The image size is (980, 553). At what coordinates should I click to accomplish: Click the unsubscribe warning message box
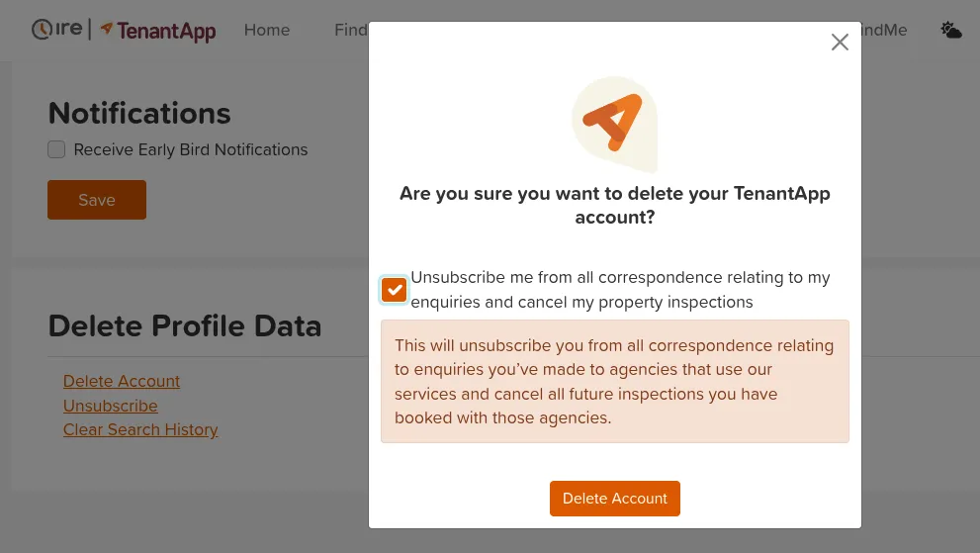tap(614, 382)
